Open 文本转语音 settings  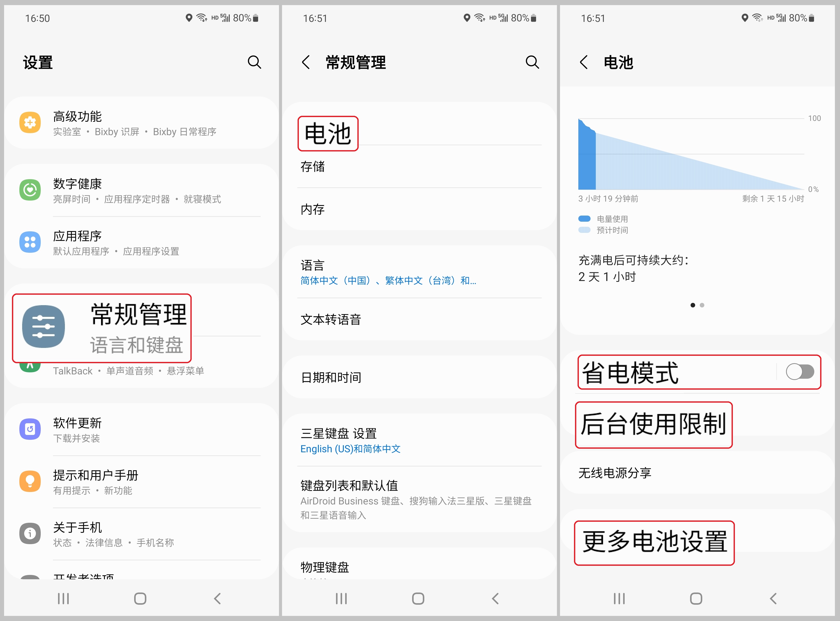419,319
